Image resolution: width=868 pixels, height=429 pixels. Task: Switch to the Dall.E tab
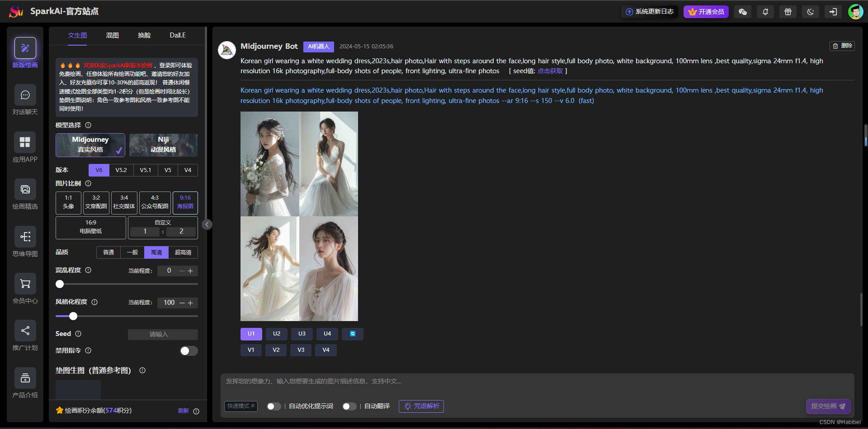point(177,35)
